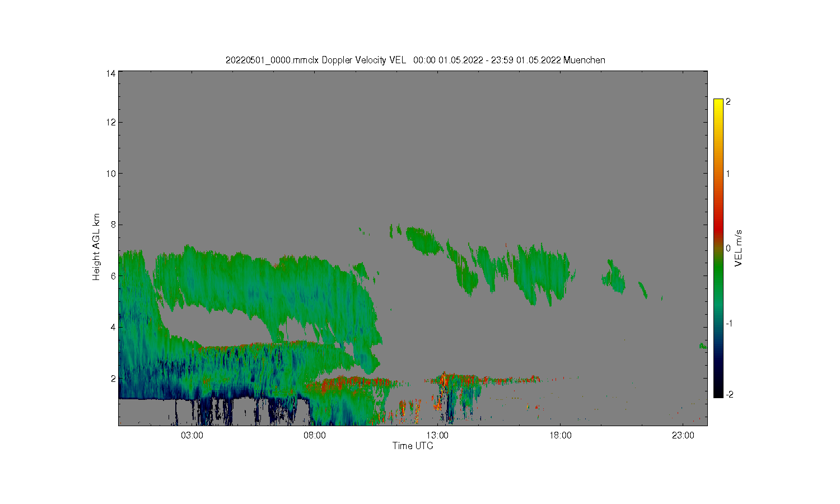Click the height tick label 8

point(113,225)
